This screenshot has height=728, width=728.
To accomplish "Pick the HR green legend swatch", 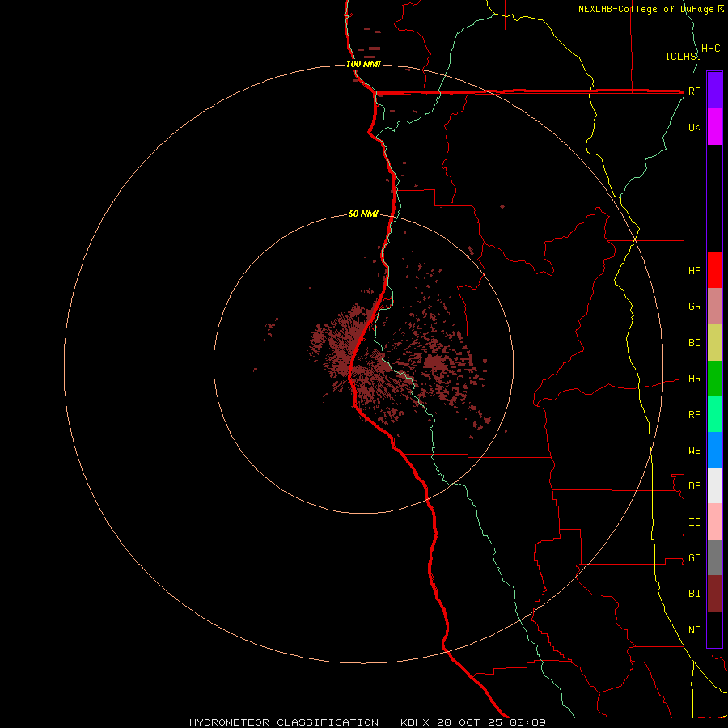I will click(714, 379).
